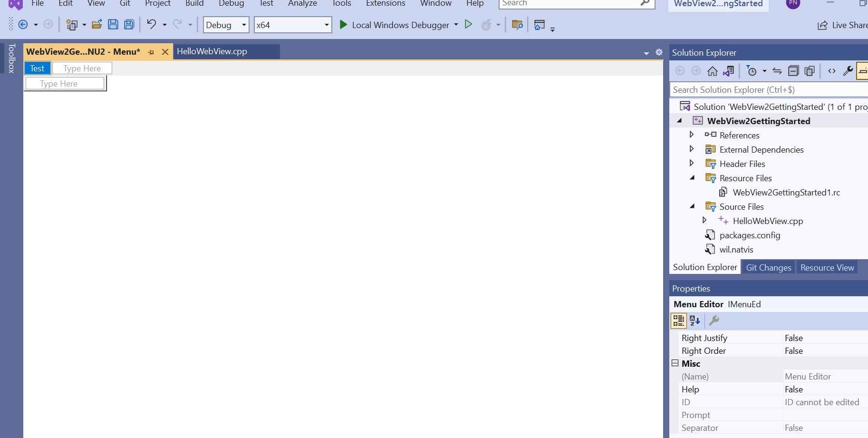The width and height of the screenshot is (868, 438).
Task: Select WebView2GettingStarted1.rc file
Action: (786, 192)
